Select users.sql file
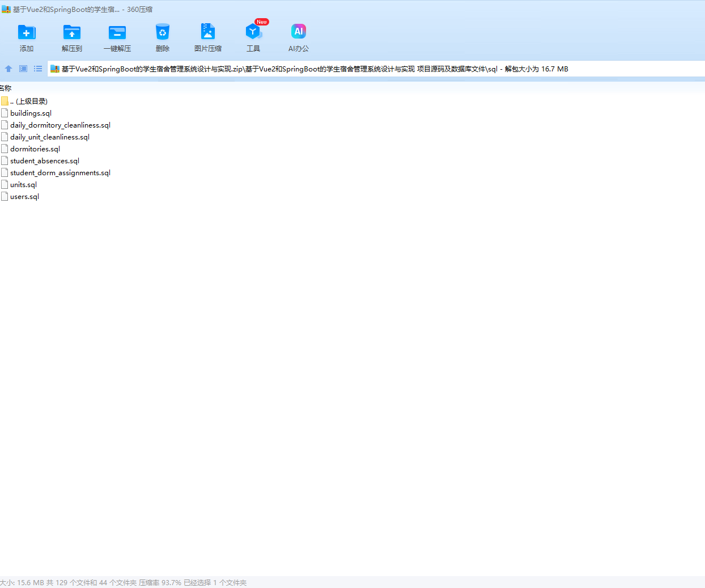705x588 pixels. point(24,196)
